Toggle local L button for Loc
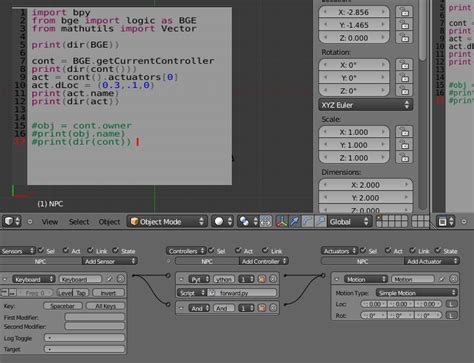Image resolution: width=474 pixels, height=363 pixels. pos(451,304)
